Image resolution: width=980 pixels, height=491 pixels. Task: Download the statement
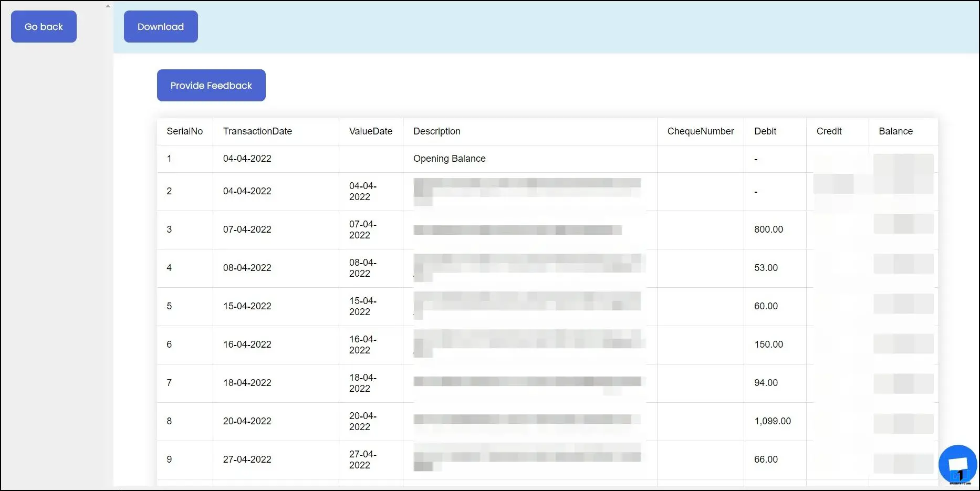(x=161, y=26)
